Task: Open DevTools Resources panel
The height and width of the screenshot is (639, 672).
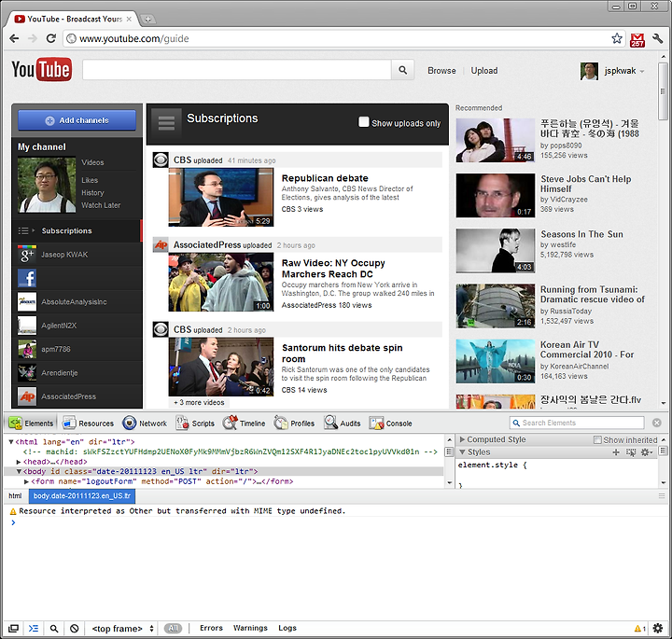Action: click(x=89, y=424)
